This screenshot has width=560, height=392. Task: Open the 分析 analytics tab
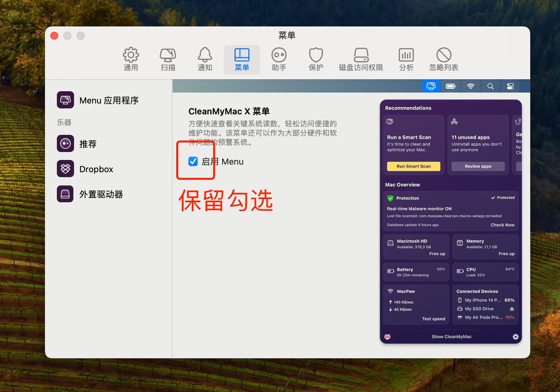tap(406, 59)
